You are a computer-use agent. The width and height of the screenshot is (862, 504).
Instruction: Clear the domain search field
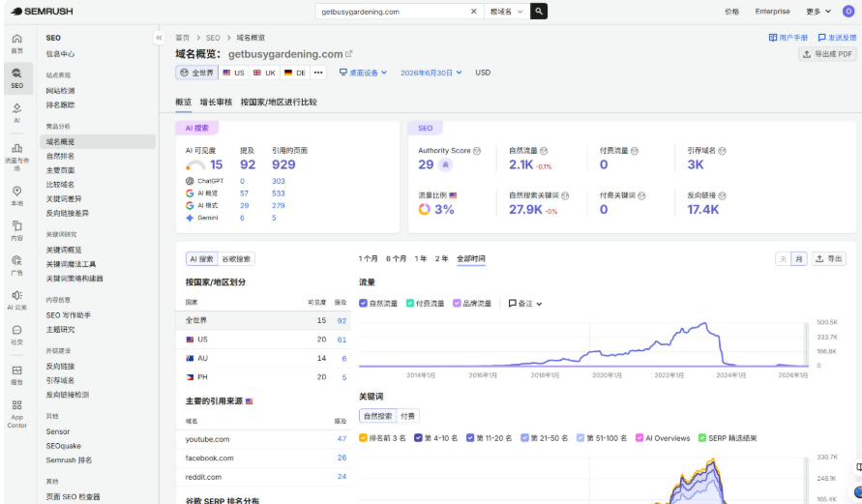pos(473,11)
